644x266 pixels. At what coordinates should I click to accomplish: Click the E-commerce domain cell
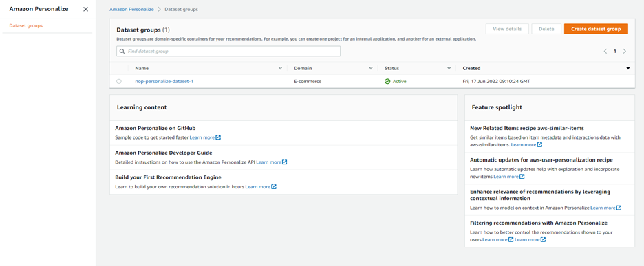(308, 81)
